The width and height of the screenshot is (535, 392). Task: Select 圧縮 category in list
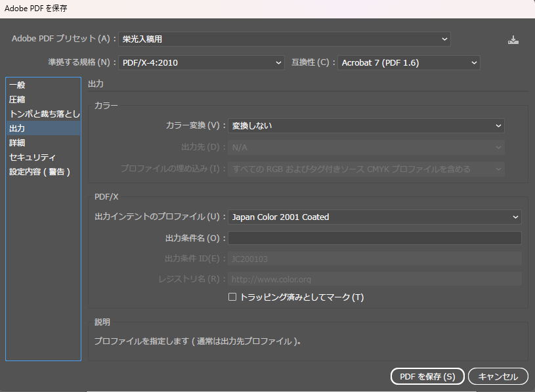click(x=43, y=99)
